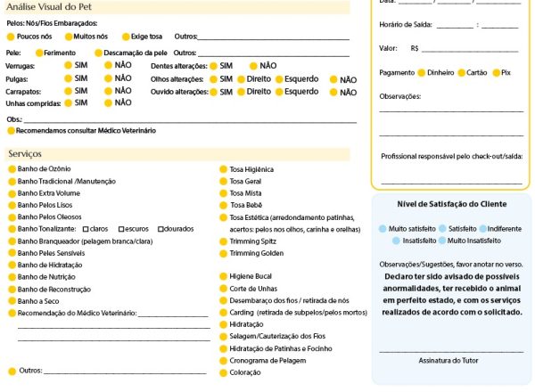Mark Corte de Unhas service
535x392 pixels.
(224, 289)
